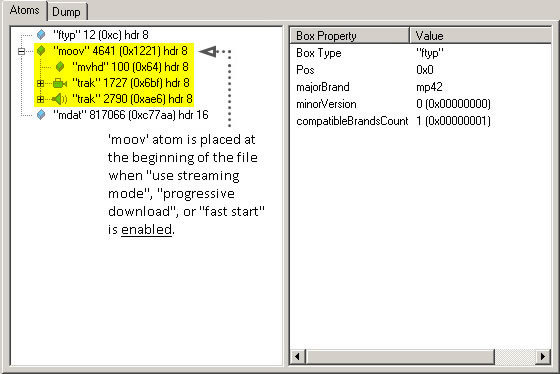560x374 pixels.
Task: Select the "ftyp" 12 (0xc) hdr 8 row
Action: click(x=101, y=35)
